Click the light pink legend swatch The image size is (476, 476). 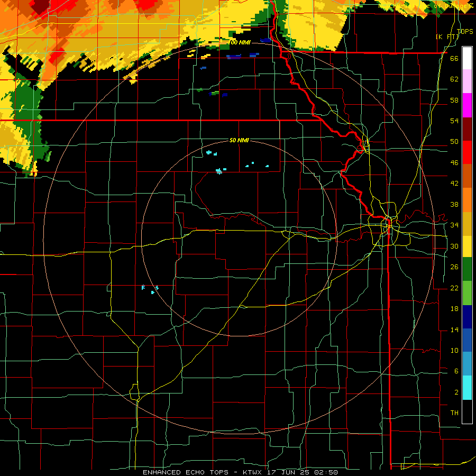point(467,81)
